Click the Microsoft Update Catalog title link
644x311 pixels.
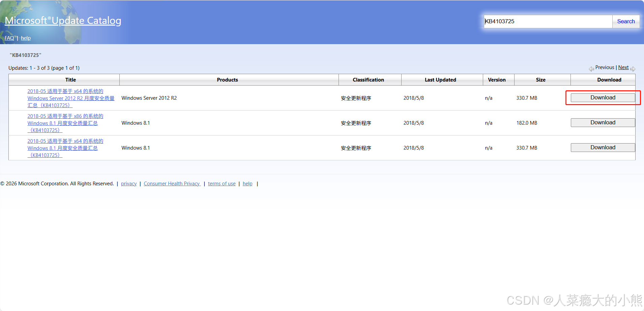point(63,21)
